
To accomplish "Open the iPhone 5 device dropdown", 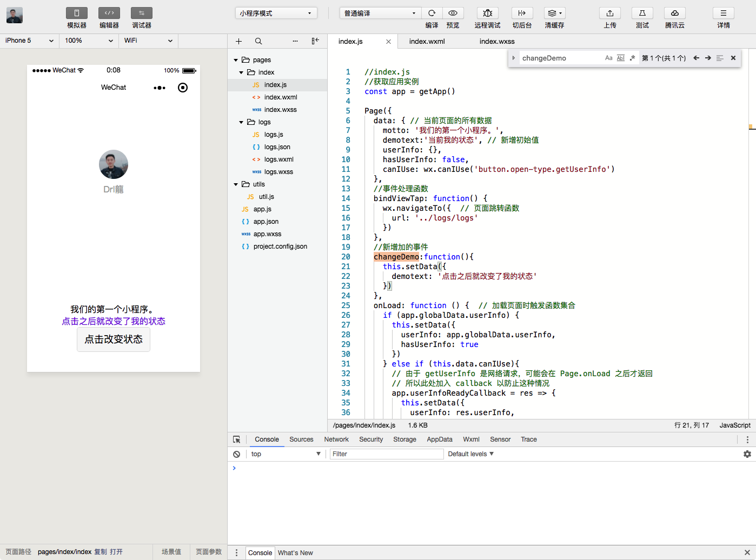I will point(29,41).
